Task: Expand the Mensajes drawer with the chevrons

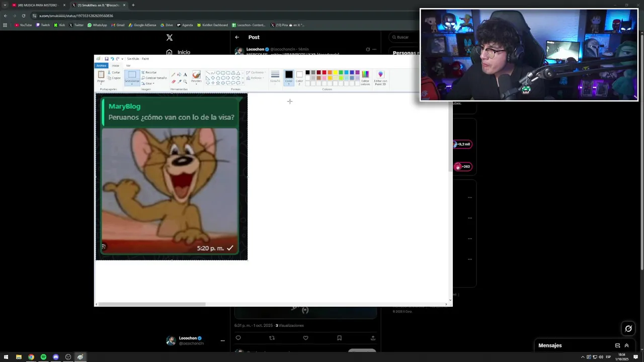Action: coord(626,345)
